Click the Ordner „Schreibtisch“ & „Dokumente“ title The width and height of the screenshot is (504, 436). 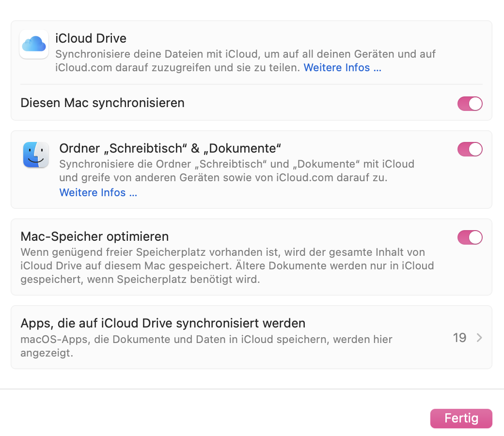[170, 148]
